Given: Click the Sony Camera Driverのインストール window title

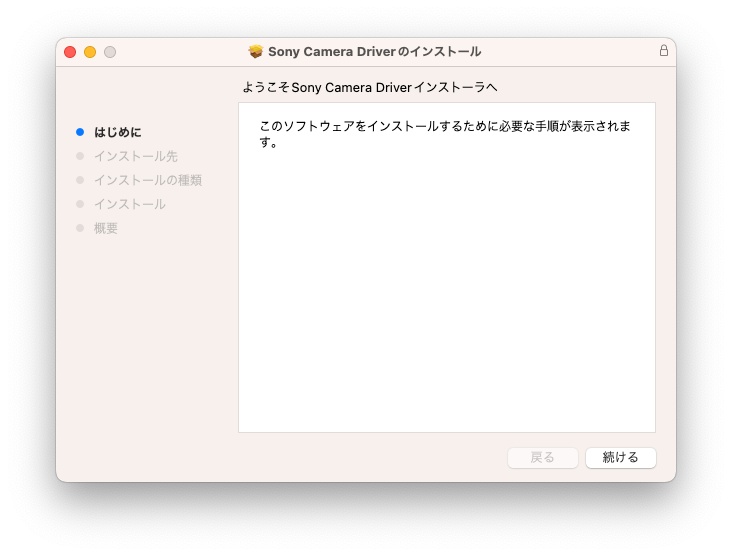Looking at the screenshot, I should [x=374, y=51].
